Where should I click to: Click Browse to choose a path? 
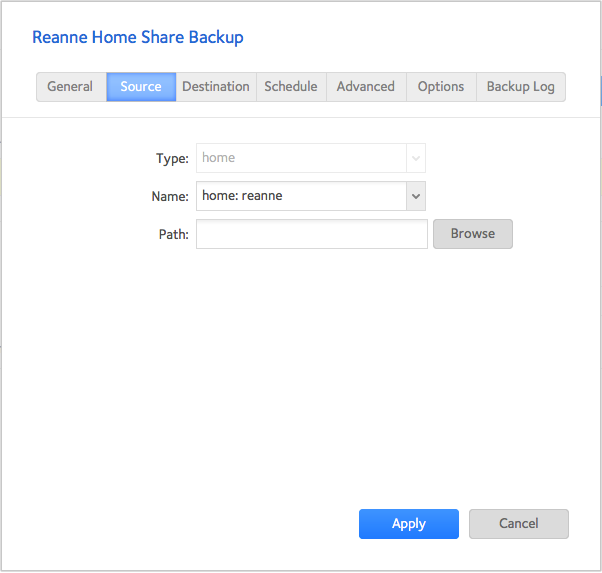coord(472,234)
